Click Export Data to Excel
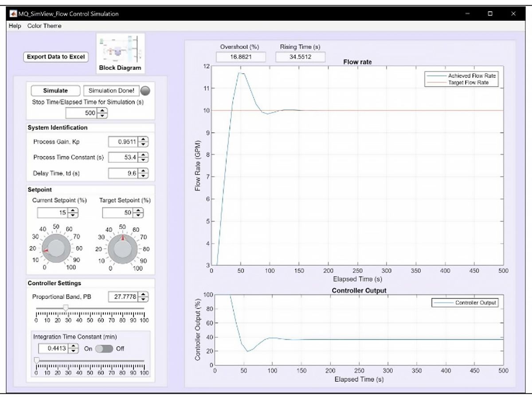This screenshot has width=532, height=399. [x=56, y=57]
